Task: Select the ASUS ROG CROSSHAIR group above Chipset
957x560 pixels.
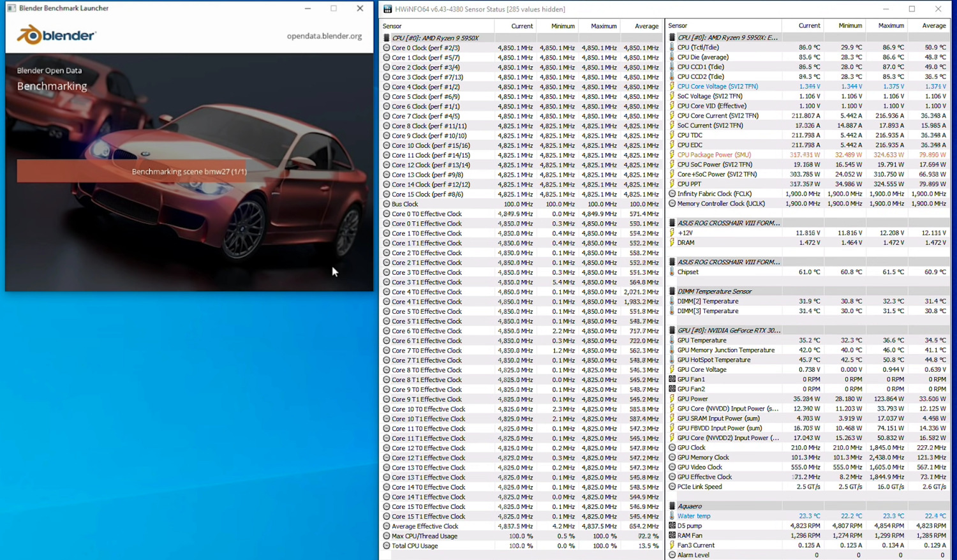Action: tap(728, 262)
